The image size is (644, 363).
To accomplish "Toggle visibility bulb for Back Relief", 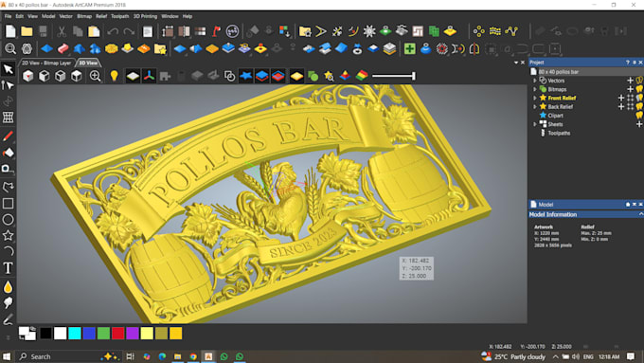I will (639, 106).
